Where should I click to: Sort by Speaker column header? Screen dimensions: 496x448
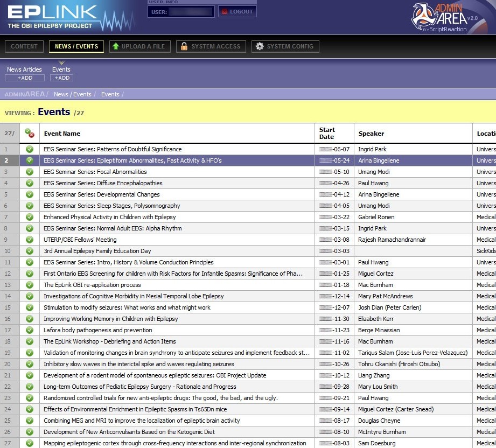click(371, 134)
